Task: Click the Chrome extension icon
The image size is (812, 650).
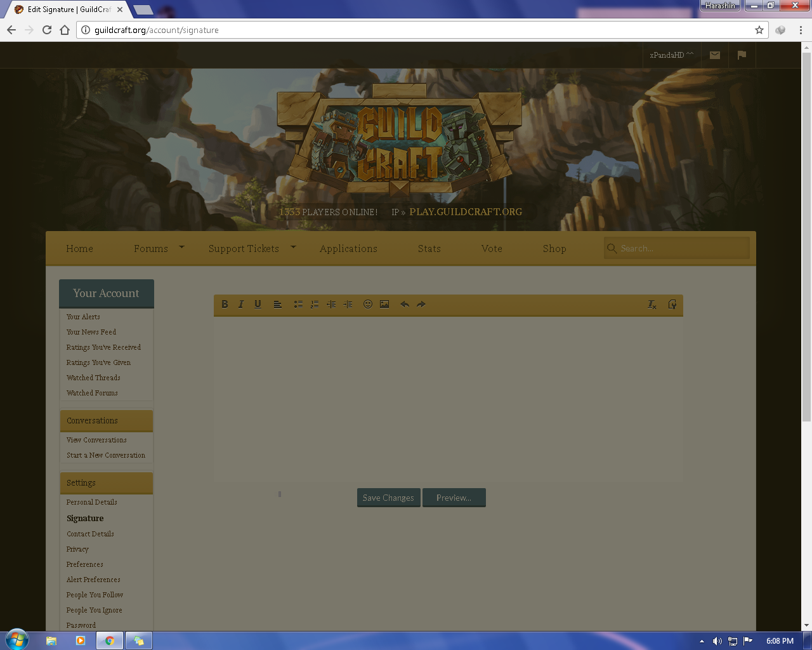Action: coord(780,30)
